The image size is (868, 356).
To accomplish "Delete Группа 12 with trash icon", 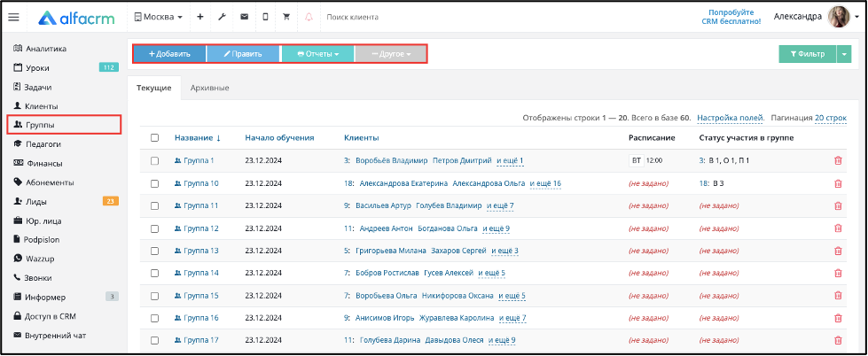I will coord(838,228).
